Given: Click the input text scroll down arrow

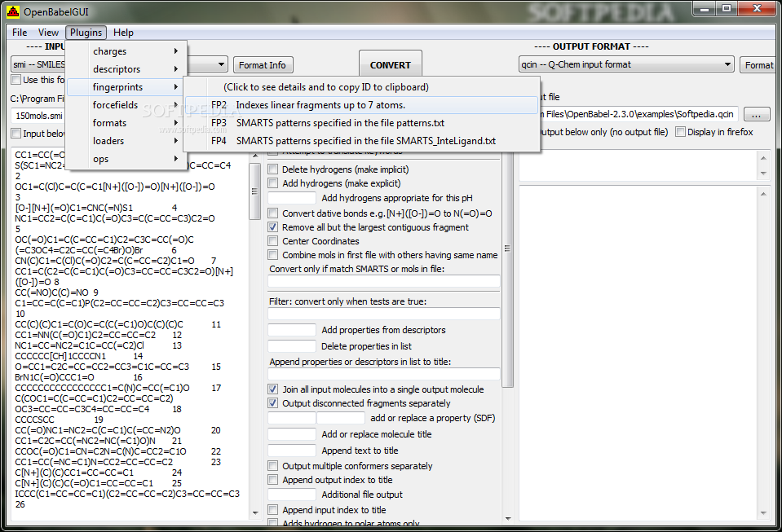Looking at the screenshot, I should (255, 512).
